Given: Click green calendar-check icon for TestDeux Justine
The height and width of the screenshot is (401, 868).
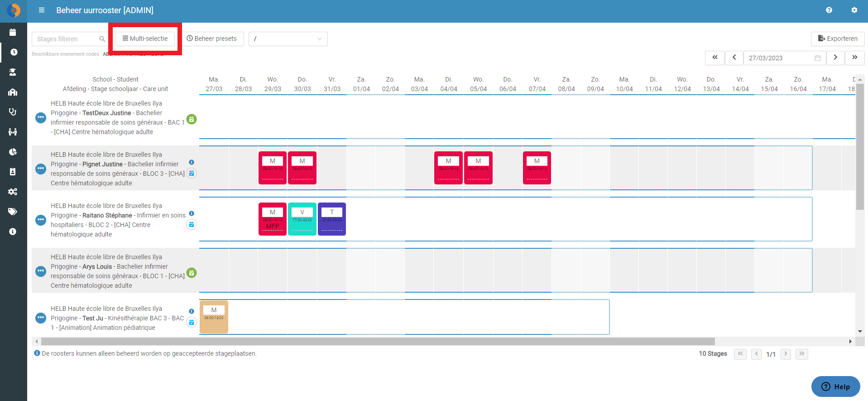Looking at the screenshot, I should point(192,119).
